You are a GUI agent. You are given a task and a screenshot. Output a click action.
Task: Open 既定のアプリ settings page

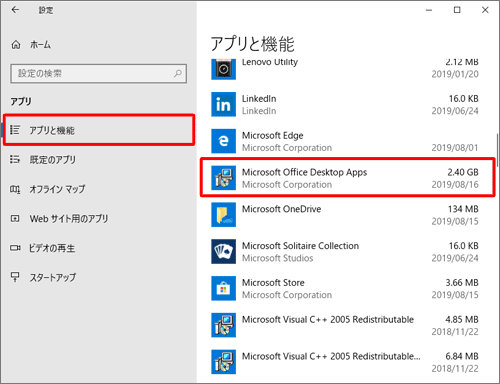[99, 160]
